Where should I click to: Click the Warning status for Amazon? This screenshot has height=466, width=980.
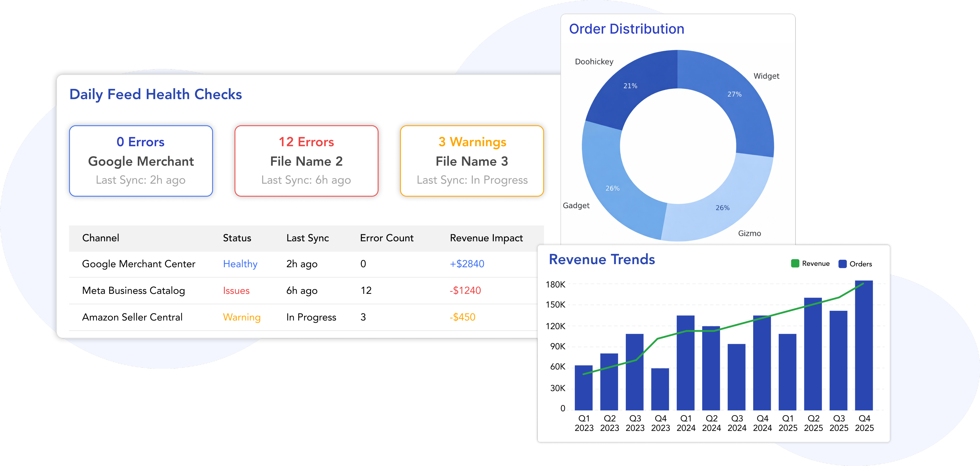click(242, 317)
